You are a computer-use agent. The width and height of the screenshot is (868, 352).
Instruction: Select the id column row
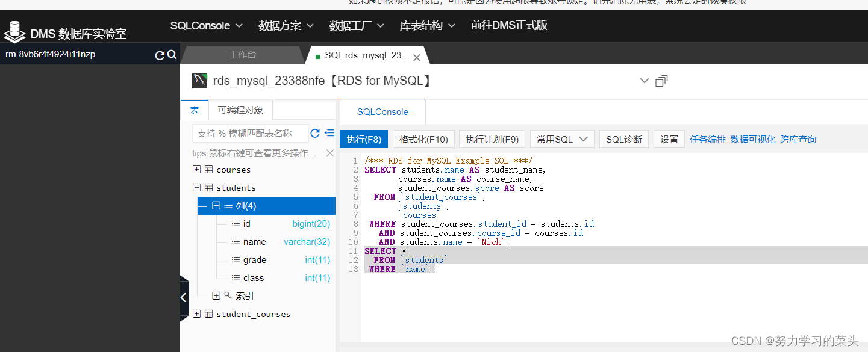(x=266, y=224)
